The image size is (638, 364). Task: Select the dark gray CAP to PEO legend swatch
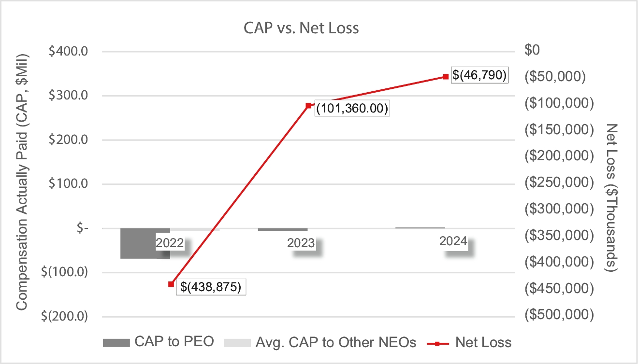coord(116,343)
